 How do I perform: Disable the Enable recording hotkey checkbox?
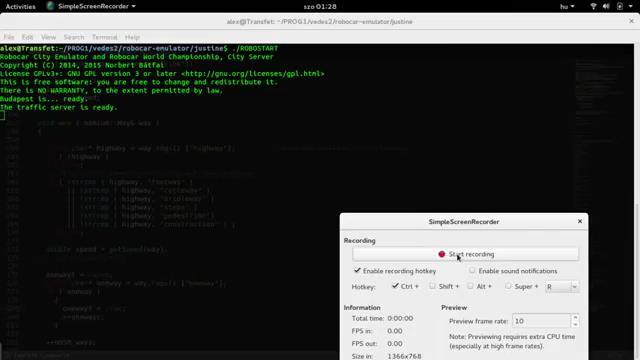pyautogui.click(x=358, y=271)
